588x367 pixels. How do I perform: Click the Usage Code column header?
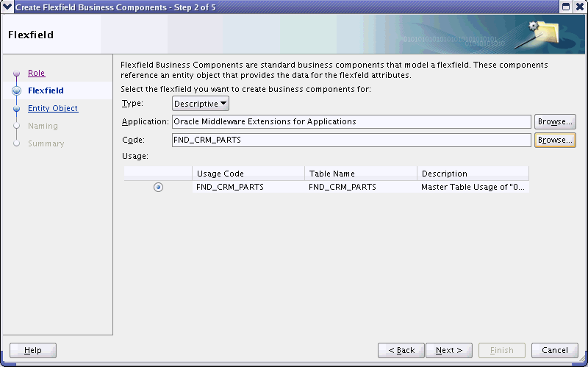pyautogui.click(x=248, y=174)
